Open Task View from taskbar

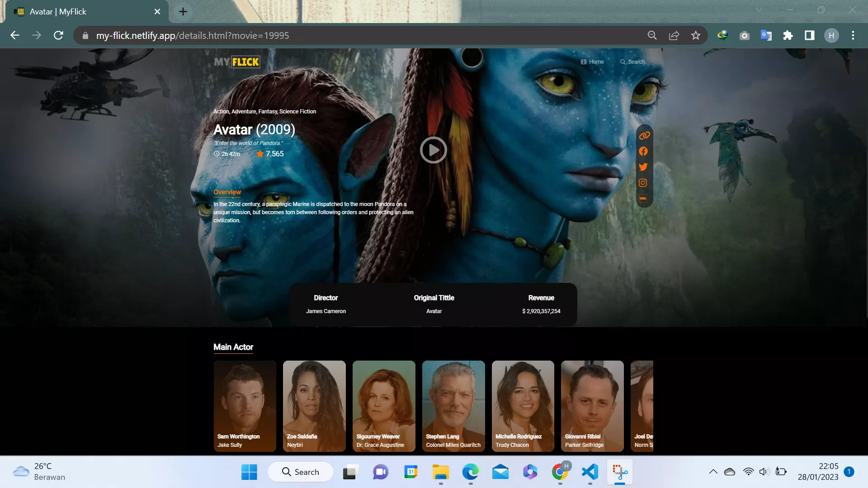(350, 472)
